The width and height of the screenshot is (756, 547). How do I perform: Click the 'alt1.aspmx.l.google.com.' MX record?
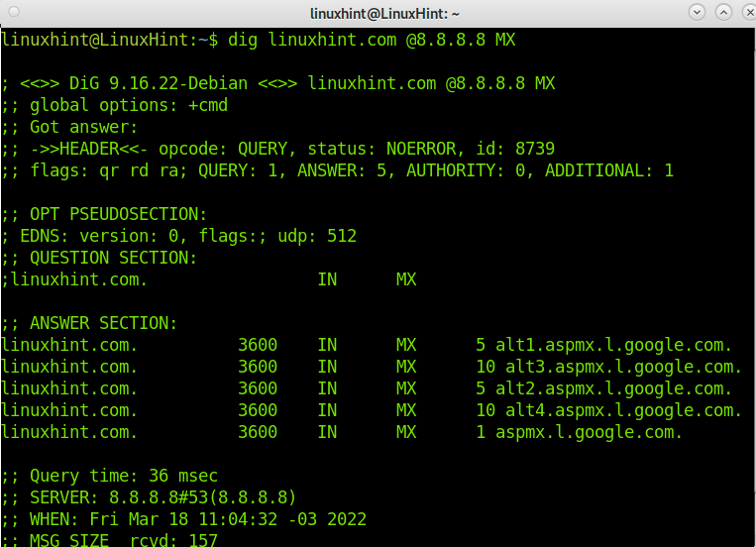point(613,345)
